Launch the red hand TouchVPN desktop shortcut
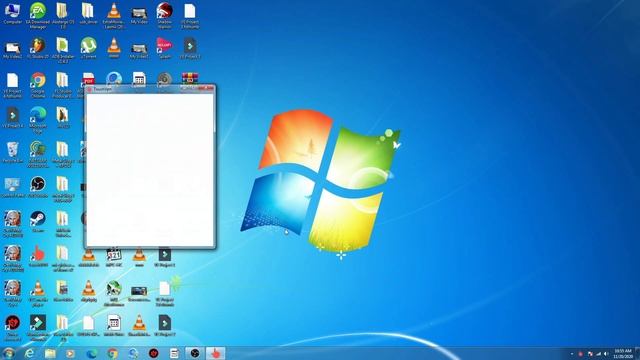The width and height of the screenshot is (640, 360). [x=38, y=257]
